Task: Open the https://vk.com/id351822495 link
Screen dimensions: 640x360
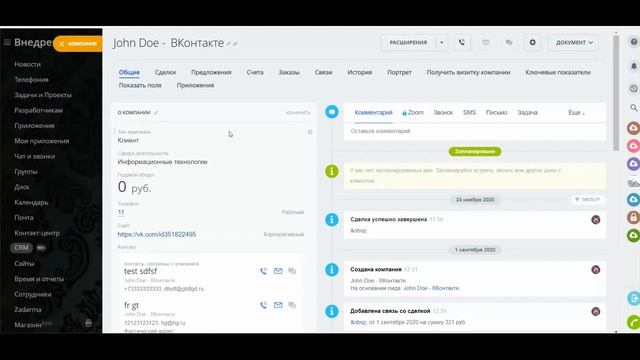Action: pos(157,234)
